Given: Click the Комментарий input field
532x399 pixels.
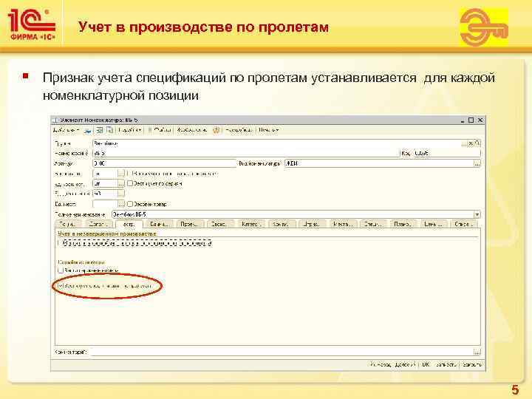Looking at the screenshot, I should tap(282, 352).
